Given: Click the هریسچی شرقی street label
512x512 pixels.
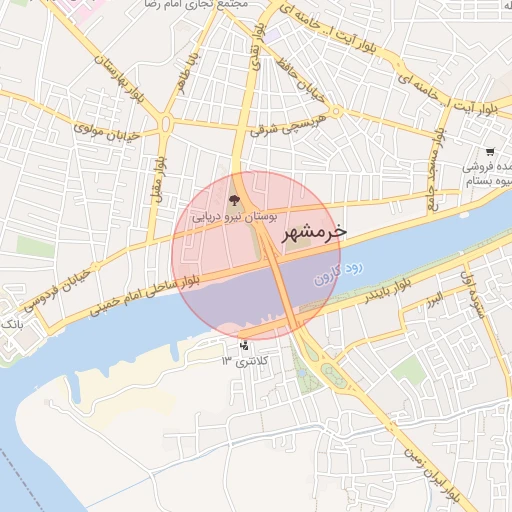Looking at the screenshot, I should (x=288, y=126).
